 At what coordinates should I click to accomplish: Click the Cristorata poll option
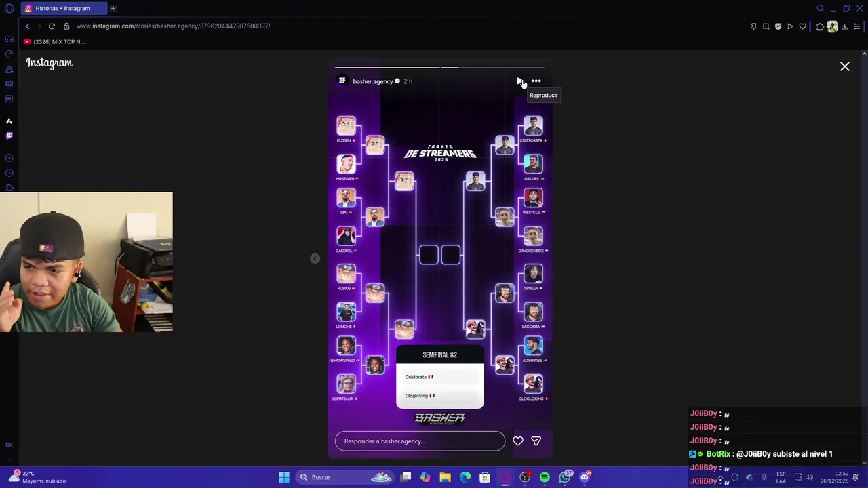439,377
